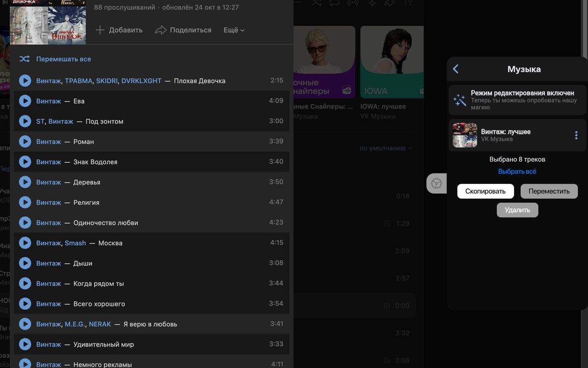Click the Скопировать button
This screenshot has width=588, height=368.
pos(486,191)
